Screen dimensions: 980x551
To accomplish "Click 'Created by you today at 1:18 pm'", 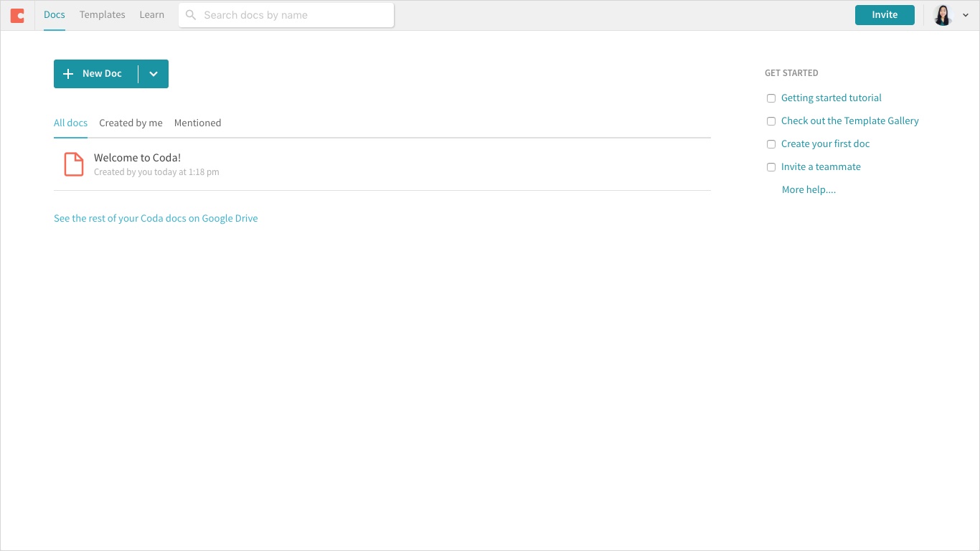I will pyautogui.click(x=156, y=172).
